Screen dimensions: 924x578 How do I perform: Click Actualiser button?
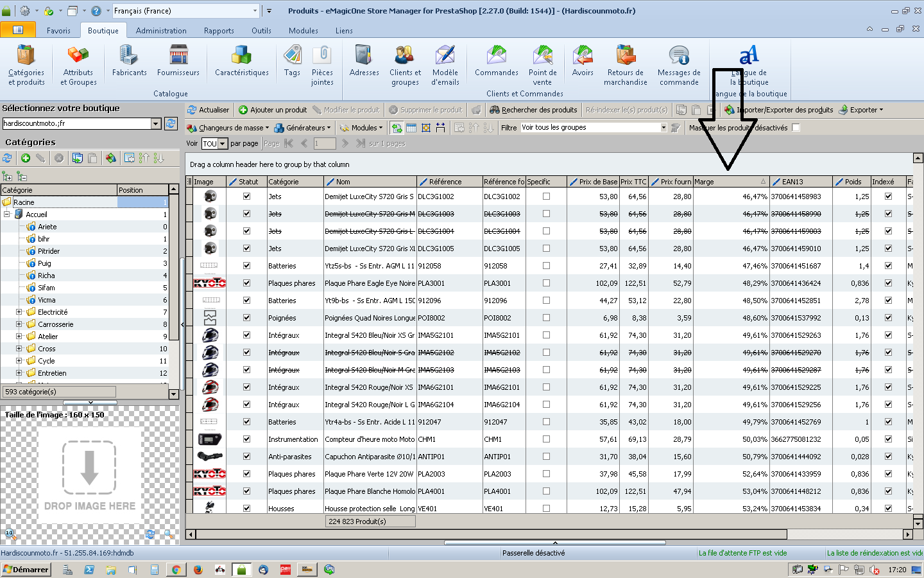click(208, 110)
